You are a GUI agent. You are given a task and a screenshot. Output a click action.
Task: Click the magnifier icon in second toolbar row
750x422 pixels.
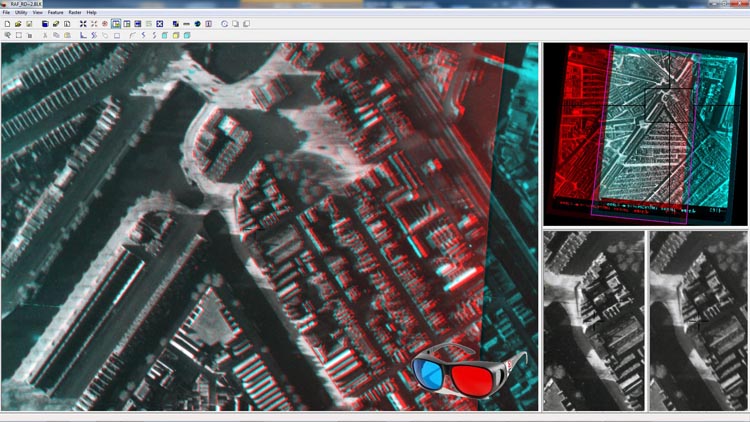tap(7, 35)
